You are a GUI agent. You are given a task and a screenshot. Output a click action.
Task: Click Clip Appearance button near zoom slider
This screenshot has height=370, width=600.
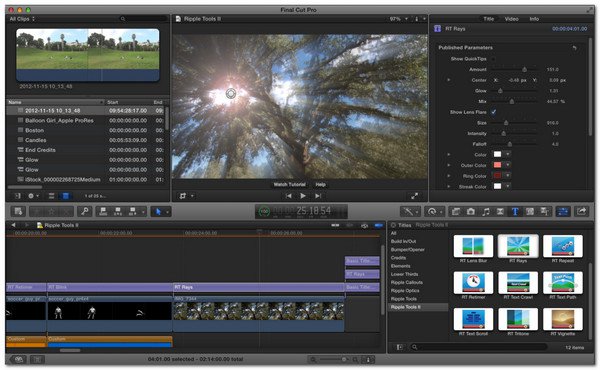(368, 359)
